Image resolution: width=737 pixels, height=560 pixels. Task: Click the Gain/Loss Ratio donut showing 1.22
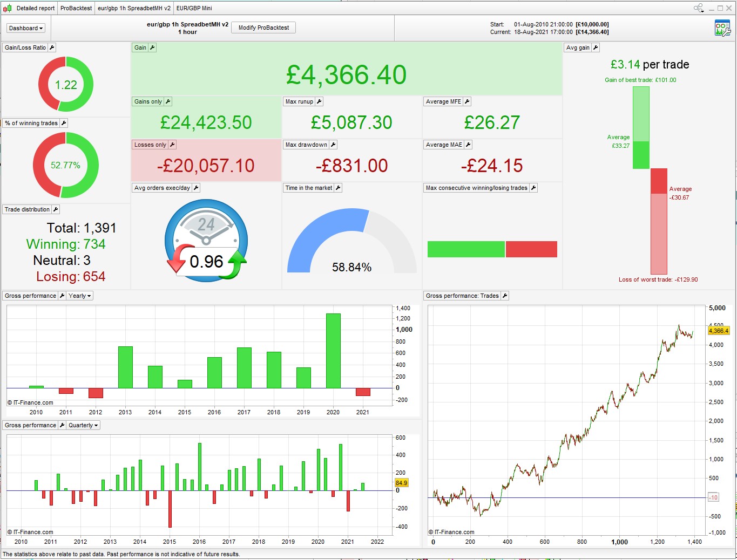pos(66,85)
